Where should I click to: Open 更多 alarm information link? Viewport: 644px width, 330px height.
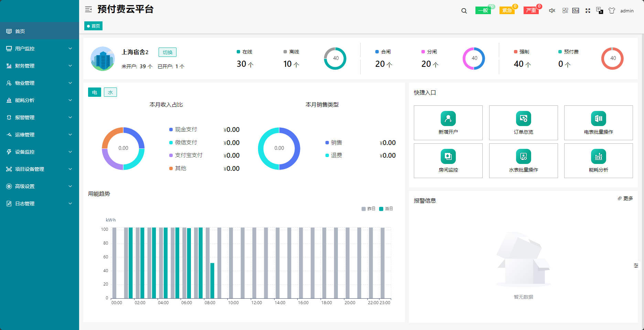tap(625, 198)
